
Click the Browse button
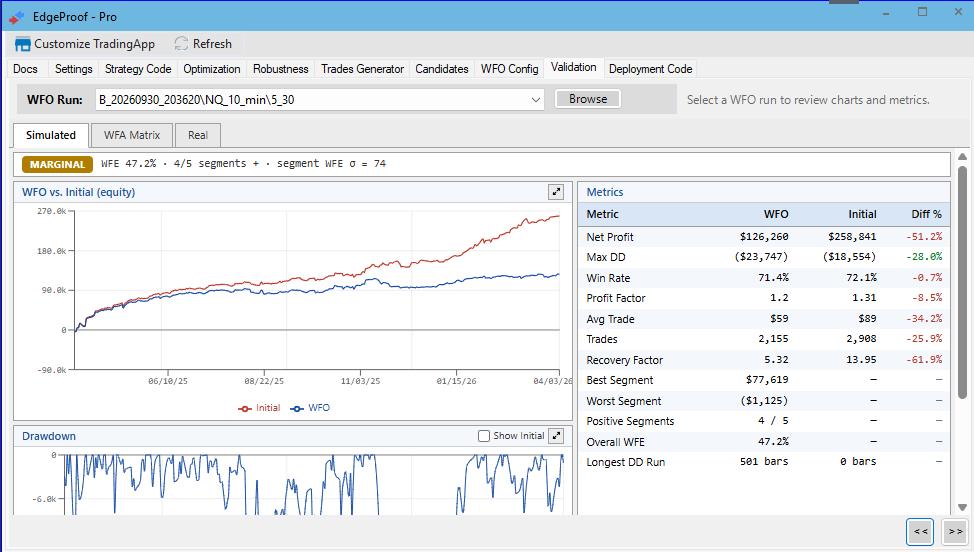pos(588,99)
